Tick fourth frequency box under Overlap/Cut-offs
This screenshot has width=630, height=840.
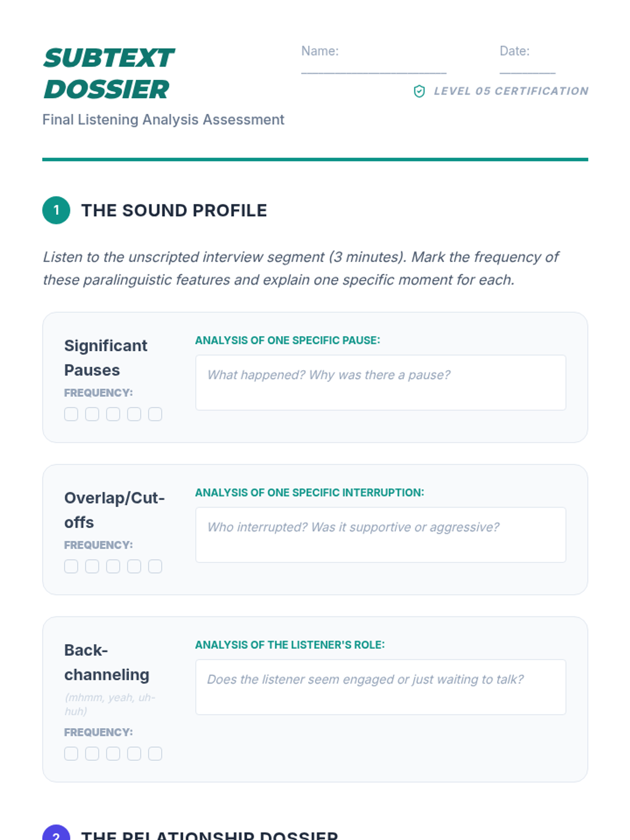pyautogui.click(x=134, y=566)
